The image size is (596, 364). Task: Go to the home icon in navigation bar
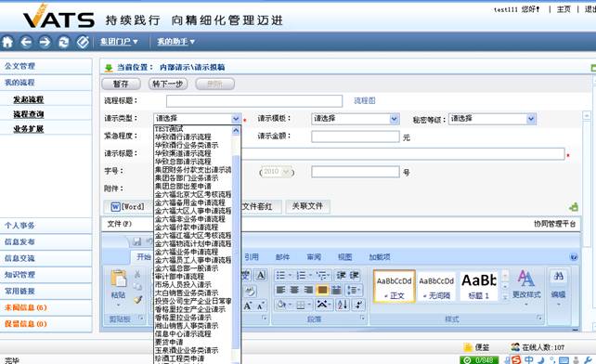(7, 42)
